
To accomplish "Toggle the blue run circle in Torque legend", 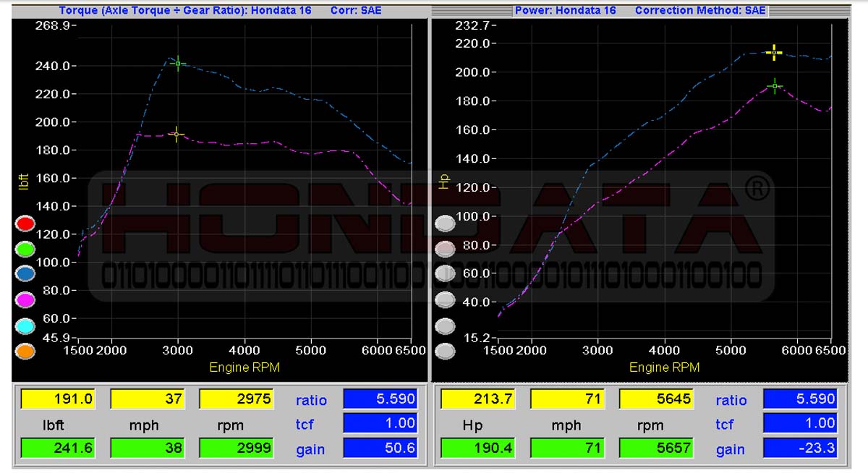I will click(25, 273).
